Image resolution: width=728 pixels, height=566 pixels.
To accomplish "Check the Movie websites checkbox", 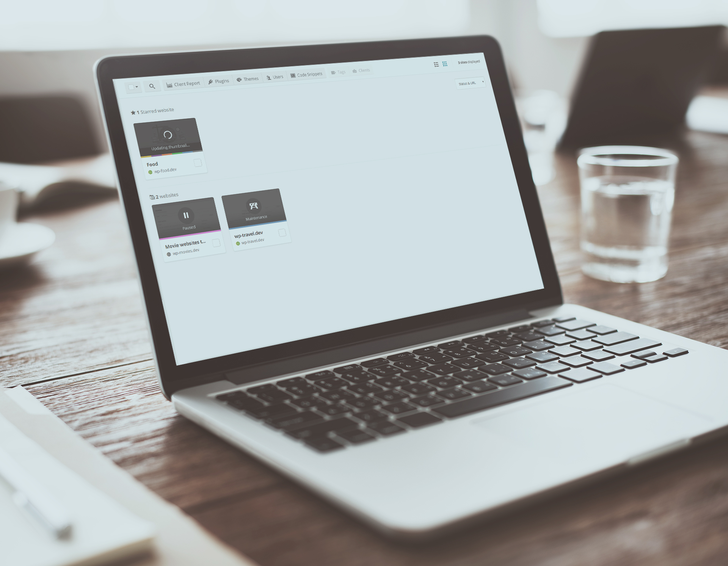I will click(x=215, y=241).
